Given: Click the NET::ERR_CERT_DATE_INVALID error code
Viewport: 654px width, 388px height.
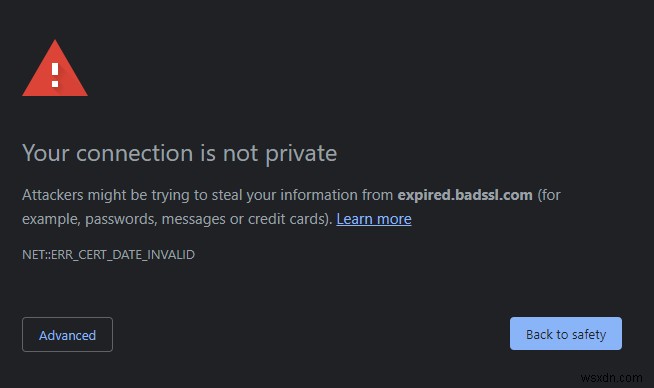Looking at the screenshot, I should pos(108,254).
